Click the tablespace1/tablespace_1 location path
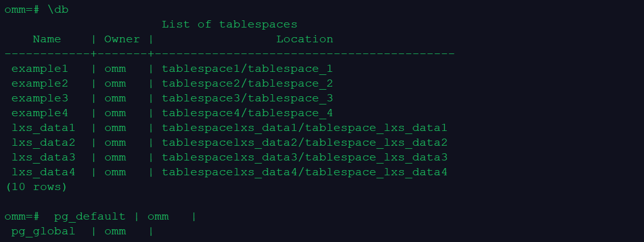The image size is (644, 242). [247, 69]
